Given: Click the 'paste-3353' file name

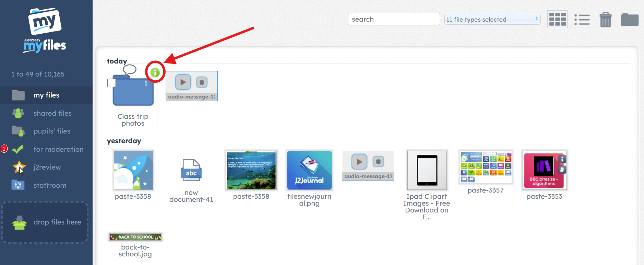Looking at the screenshot, I should pos(545,196).
